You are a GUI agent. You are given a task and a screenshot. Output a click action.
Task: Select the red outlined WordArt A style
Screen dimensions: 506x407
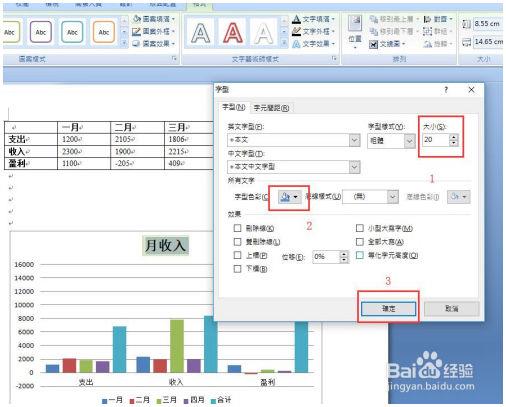coord(233,33)
